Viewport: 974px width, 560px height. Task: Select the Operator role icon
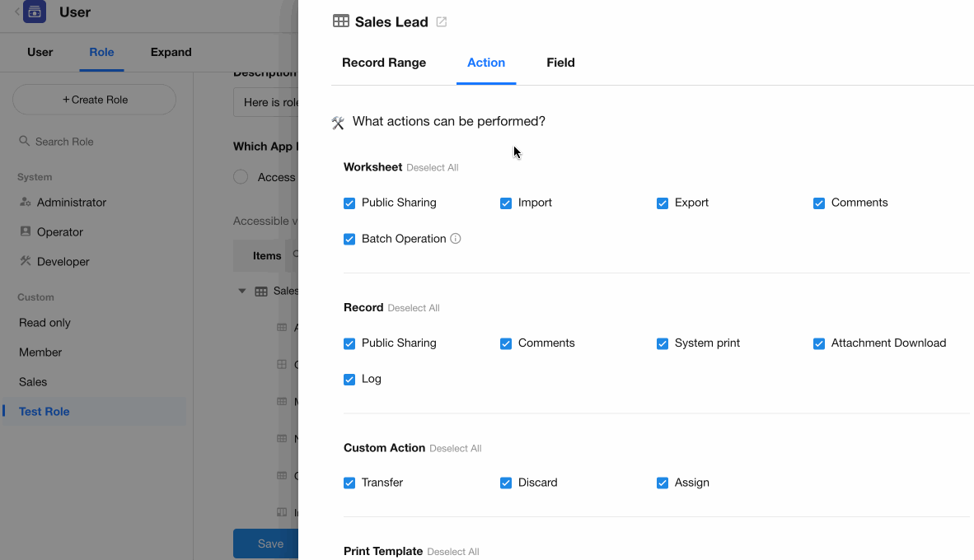point(26,232)
